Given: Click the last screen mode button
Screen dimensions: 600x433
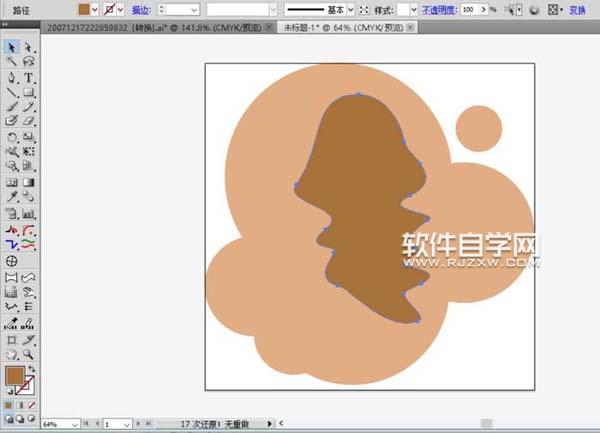Looking at the screenshot, I should pyautogui.click(x=32, y=419).
